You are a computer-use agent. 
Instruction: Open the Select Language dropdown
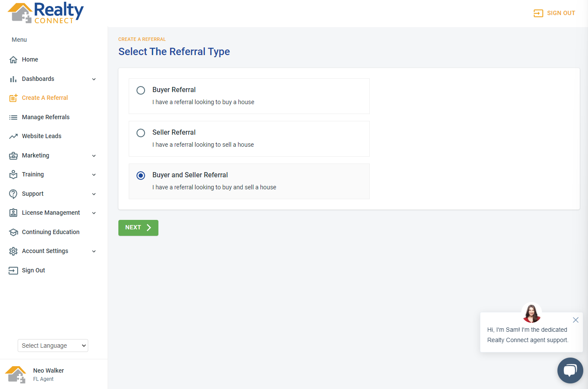(x=53, y=346)
